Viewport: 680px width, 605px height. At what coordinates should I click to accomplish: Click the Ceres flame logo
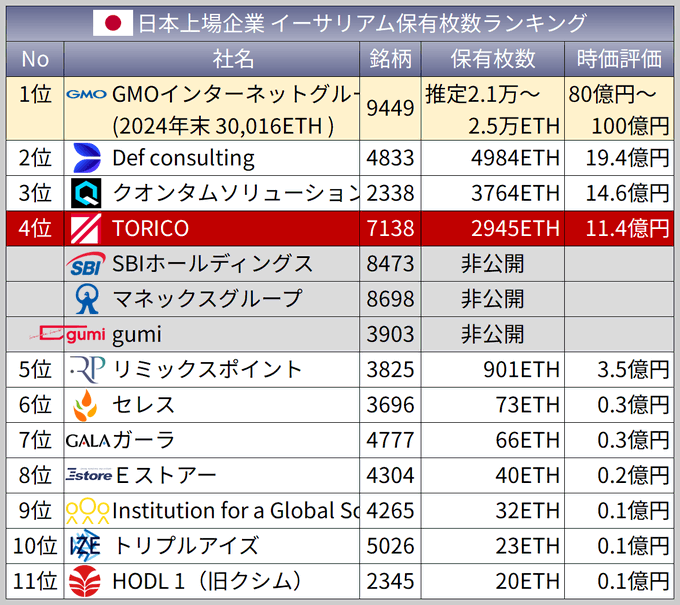(85, 405)
